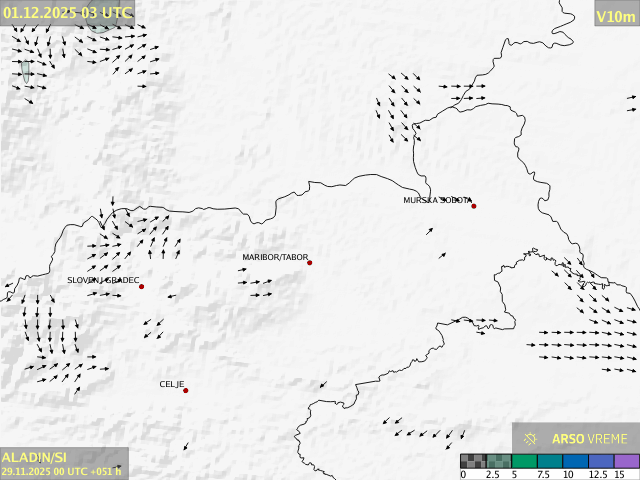Viewport: 640px width, 480px height.
Task: Click the ARSO sun logo icon
Action: coord(531,438)
